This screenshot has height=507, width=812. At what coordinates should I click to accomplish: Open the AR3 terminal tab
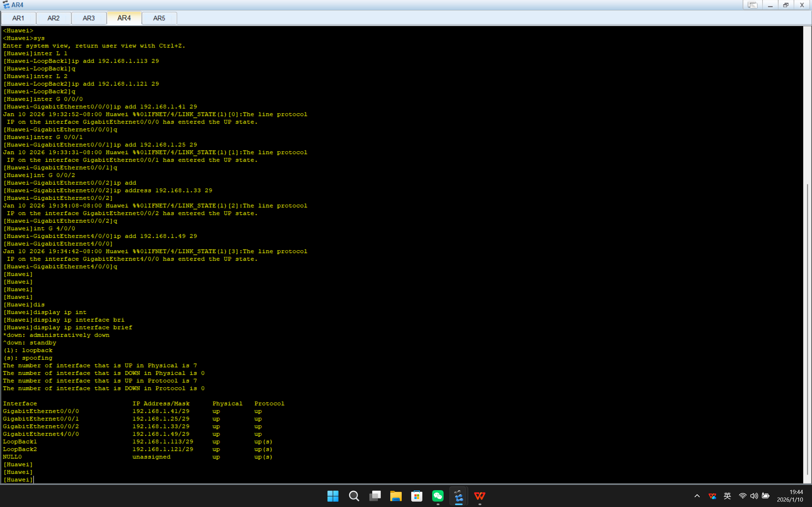(x=89, y=18)
